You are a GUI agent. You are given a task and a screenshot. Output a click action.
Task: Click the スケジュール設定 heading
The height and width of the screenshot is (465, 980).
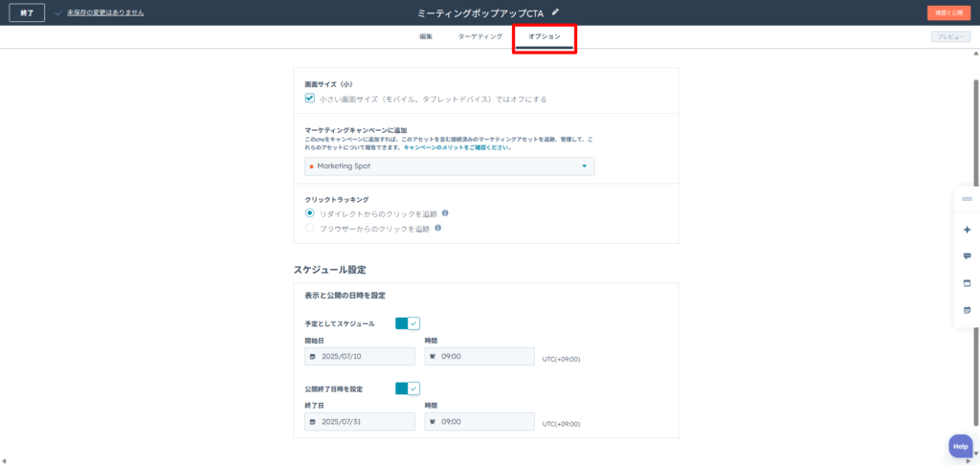tap(329, 270)
